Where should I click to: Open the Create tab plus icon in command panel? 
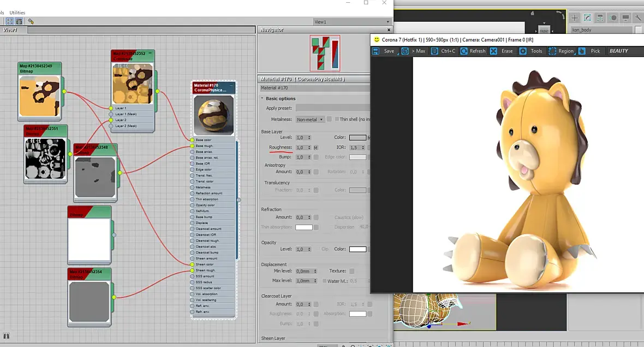(x=575, y=17)
